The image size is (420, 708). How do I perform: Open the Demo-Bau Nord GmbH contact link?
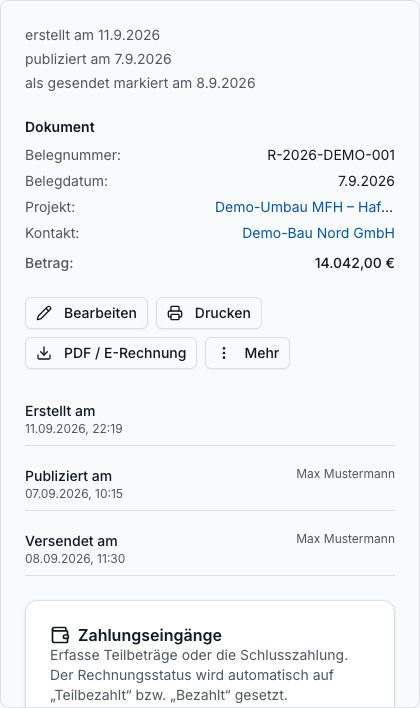pyautogui.click(x=318, y=233)
